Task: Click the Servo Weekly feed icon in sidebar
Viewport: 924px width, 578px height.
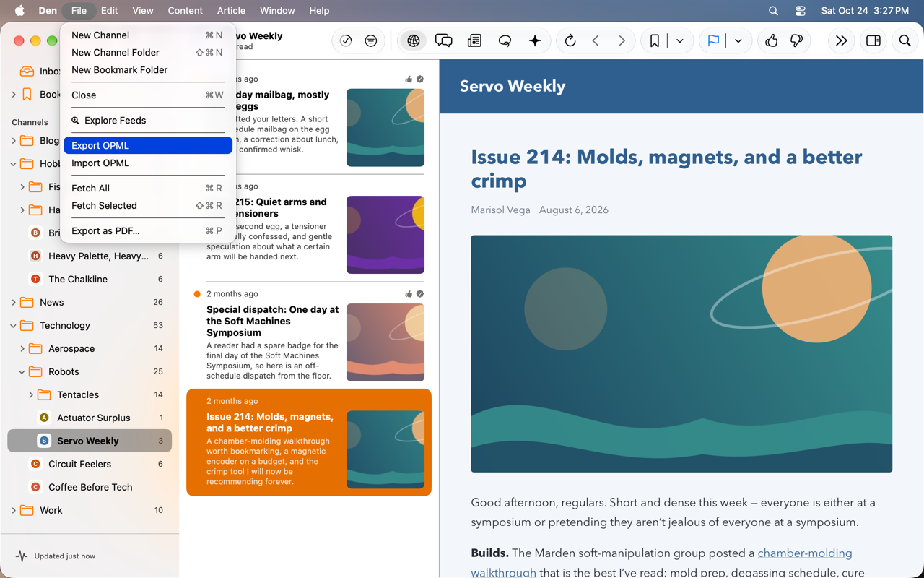Action: click(x=44, y=441)
